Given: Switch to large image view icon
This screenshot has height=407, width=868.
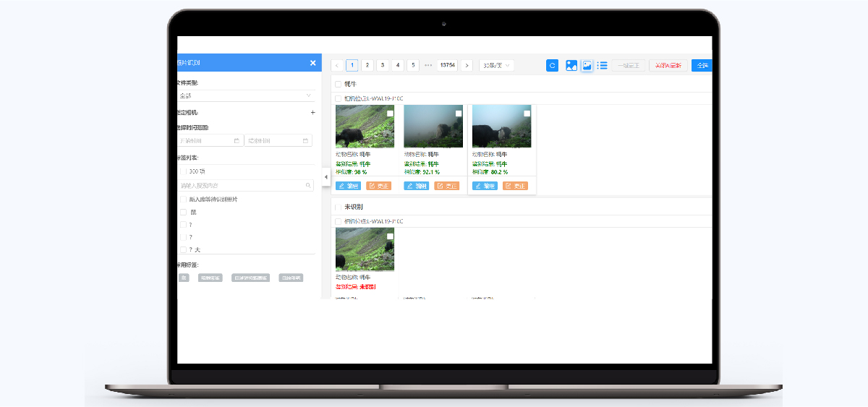Looking at the screenshot, I should pos(571,65).
